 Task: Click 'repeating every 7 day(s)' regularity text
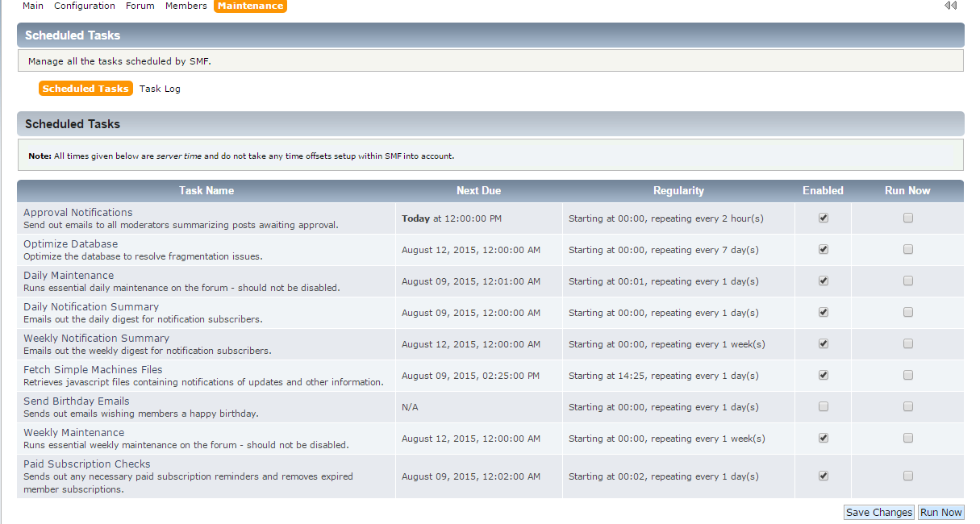pyautogui.click(x=705, y=250)
